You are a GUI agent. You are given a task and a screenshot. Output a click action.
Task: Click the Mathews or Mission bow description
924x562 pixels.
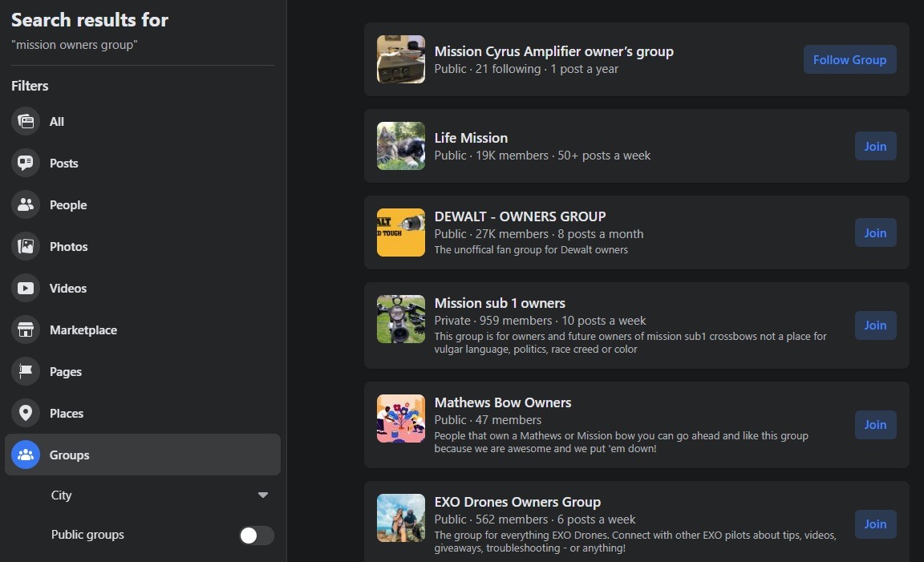click(x=621, y=443)
